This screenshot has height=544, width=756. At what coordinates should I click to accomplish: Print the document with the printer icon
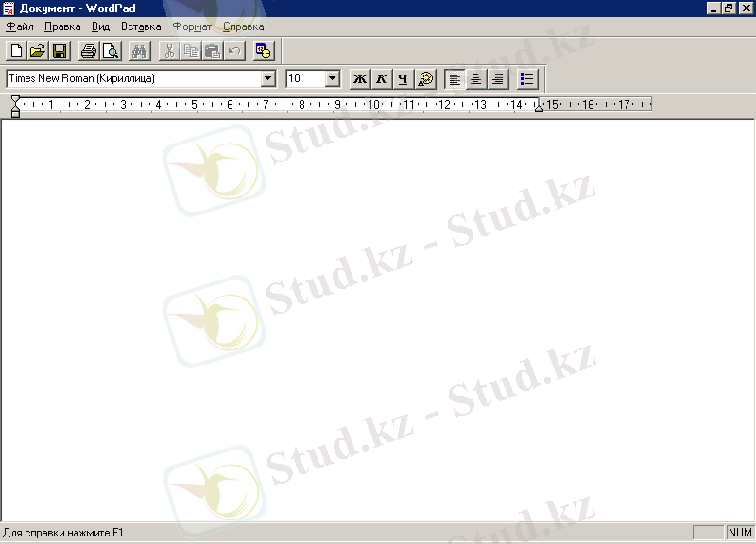click(x=89, y=51)
